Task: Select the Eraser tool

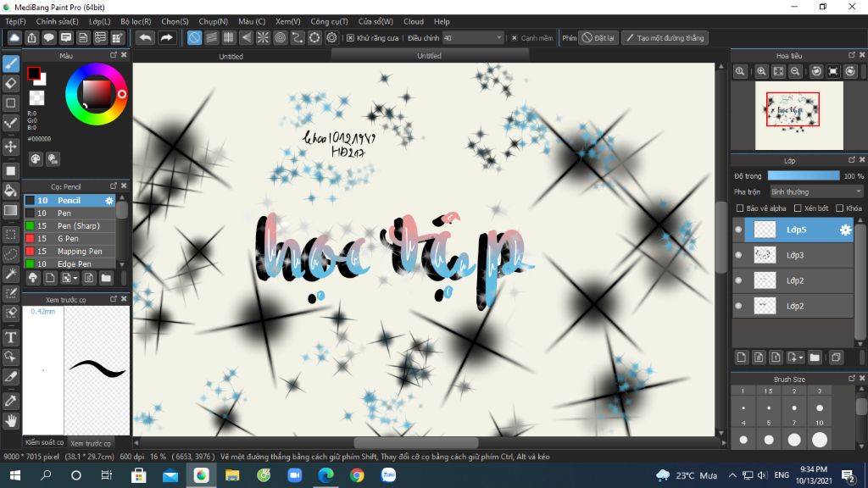Action: click(10, 84)
